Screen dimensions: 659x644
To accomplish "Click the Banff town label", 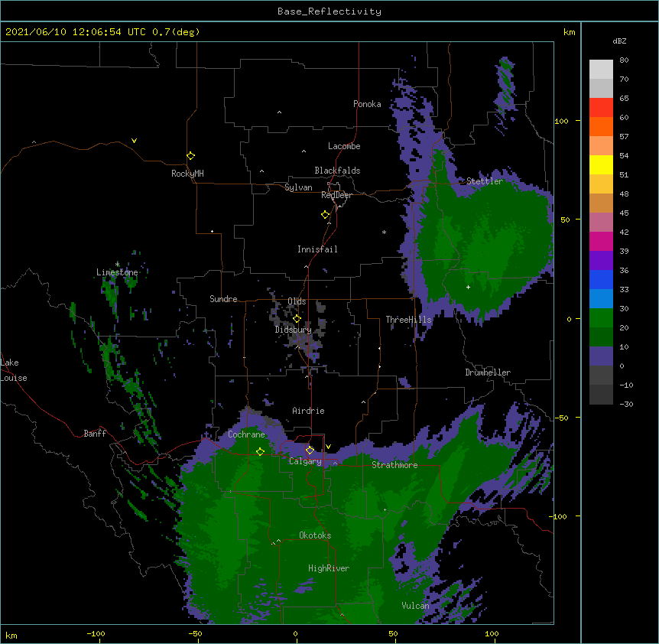I will (95, 434).
